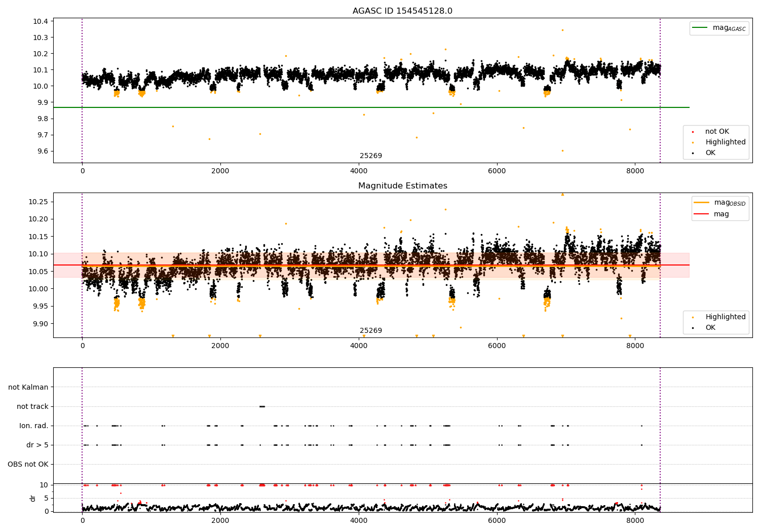
Task: Click the green line swatch in the top legend
Action: 700,28
